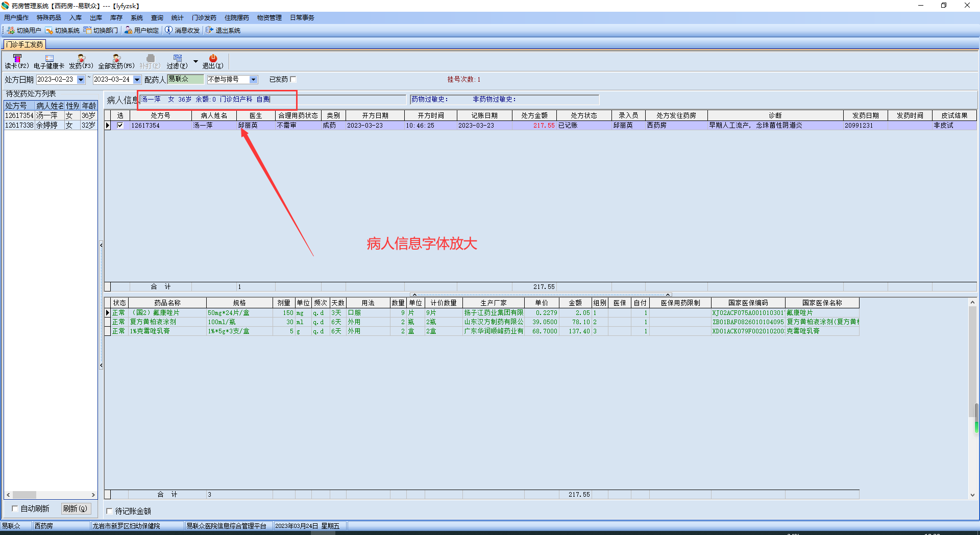Open the 用户操作 menu
The height and width of the screenshot is (535, 980).
tap(16, 18)
